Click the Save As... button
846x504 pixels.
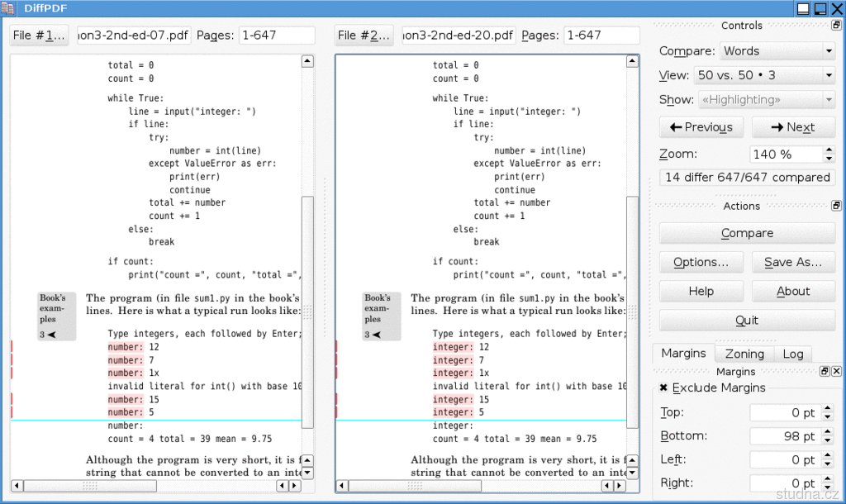tap(792, 262)
